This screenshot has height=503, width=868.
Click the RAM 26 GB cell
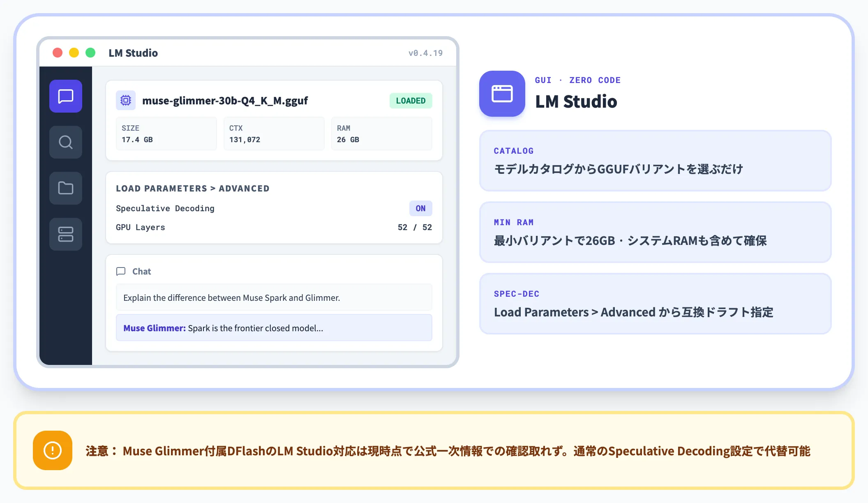pyautogui.click(x=381, y=134)
